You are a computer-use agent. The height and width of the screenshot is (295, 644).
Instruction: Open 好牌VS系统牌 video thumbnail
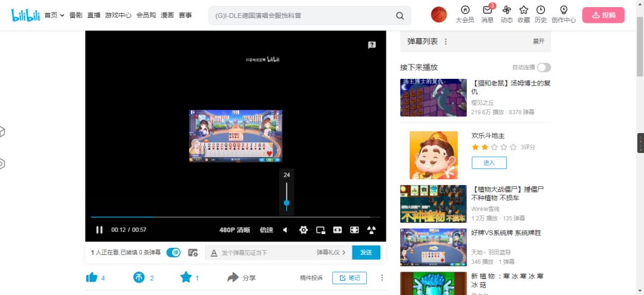tap(434, 247)
